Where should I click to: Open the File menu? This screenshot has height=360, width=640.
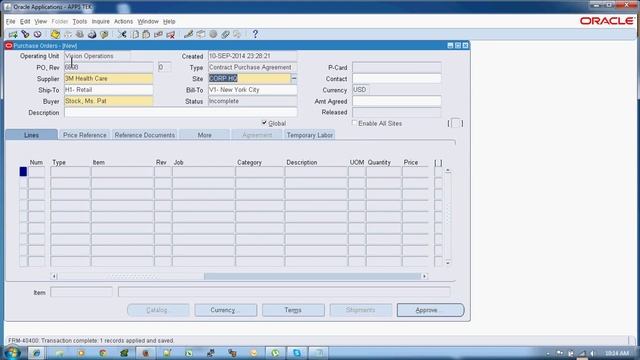coord(10,21)
